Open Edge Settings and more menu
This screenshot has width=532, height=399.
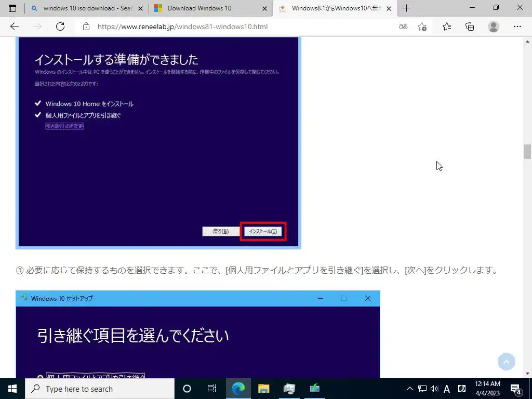coord(517,26)
